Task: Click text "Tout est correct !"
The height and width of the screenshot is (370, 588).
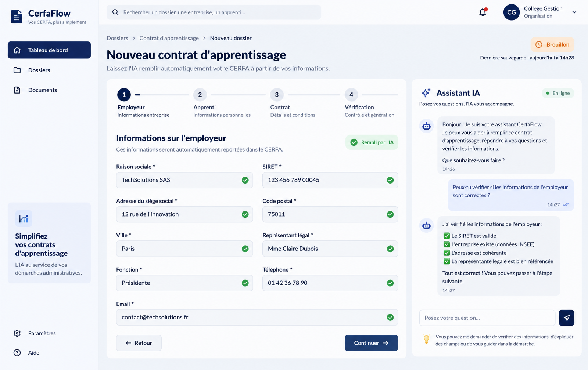Action: pyautogui.click(x=463, y=273)
